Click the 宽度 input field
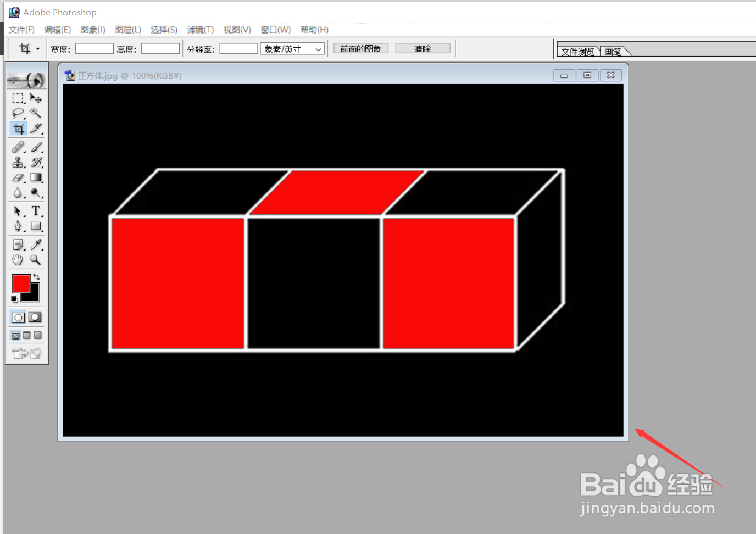Viewport: 756px width, 534px height. [94, 49]
